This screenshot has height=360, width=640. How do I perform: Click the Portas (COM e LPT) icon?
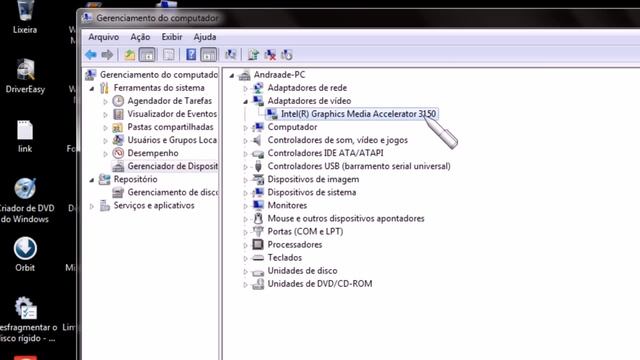pyautogui.click(x=258, y=231)
